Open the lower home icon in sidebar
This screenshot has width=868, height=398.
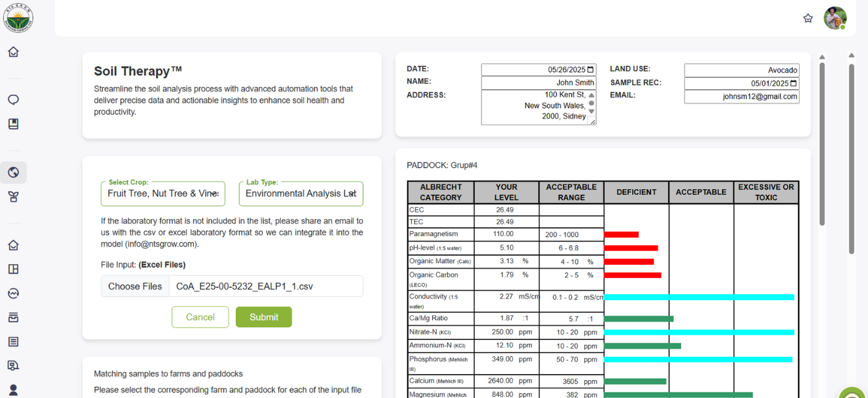(14, 245)
